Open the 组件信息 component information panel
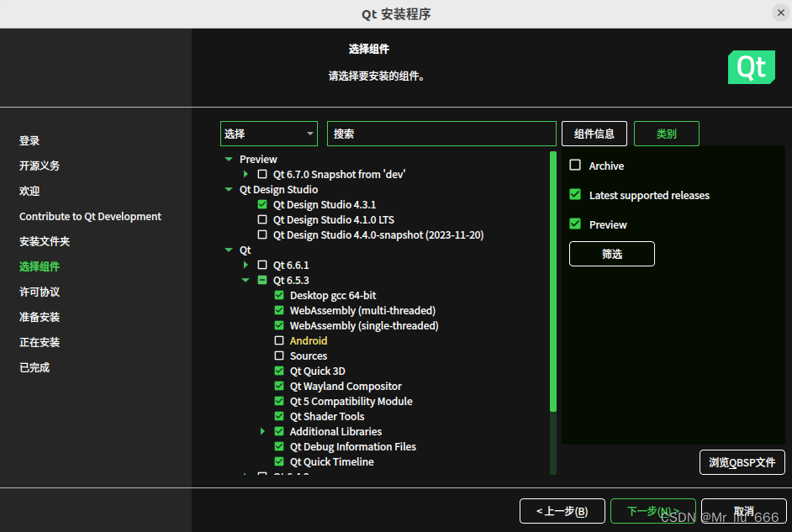 pyautogui.click(x=594, y=133)
